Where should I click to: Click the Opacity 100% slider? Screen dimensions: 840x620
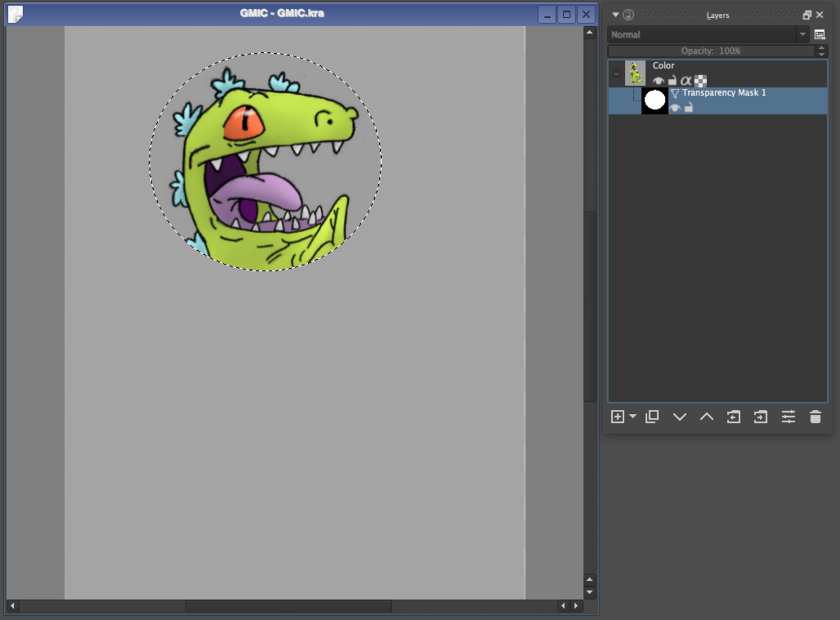click(x=710, y=51)
